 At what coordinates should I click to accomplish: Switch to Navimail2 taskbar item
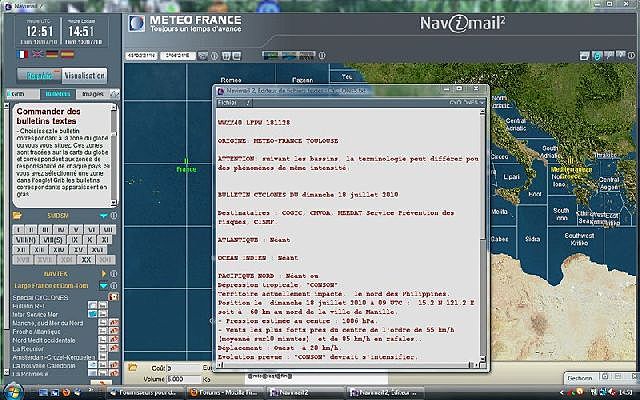pos(303,393)
